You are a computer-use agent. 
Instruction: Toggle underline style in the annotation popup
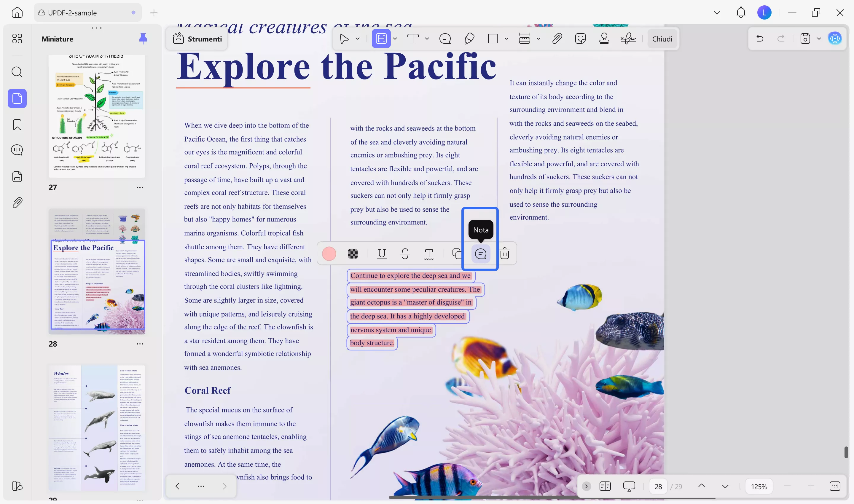coord(381,254)
